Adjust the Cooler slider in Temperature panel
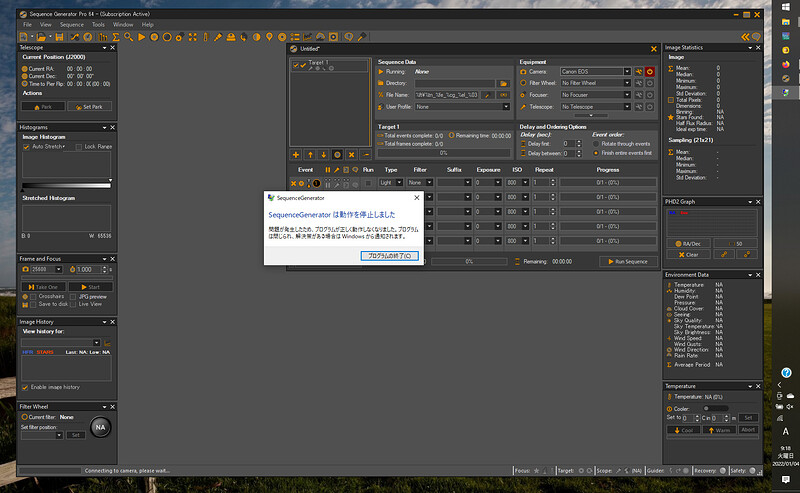800x493 pixels. pos(716,408)
